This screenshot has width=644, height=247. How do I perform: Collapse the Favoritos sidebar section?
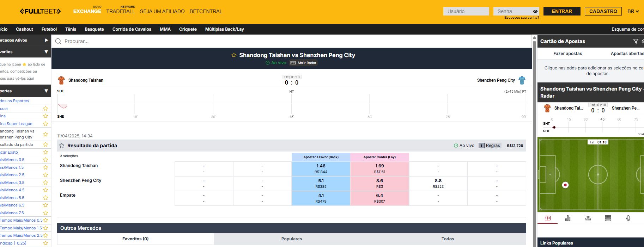click(46, 52)
